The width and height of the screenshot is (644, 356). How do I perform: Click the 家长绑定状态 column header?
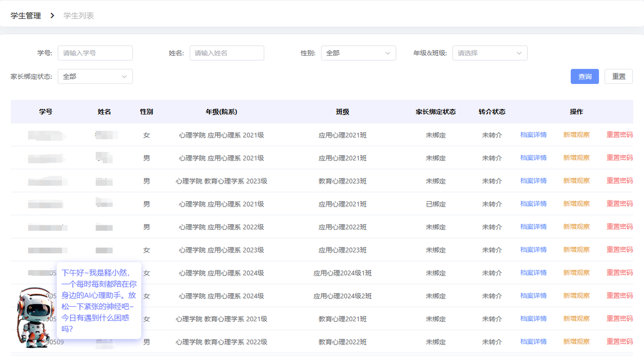tap(436, 112)
